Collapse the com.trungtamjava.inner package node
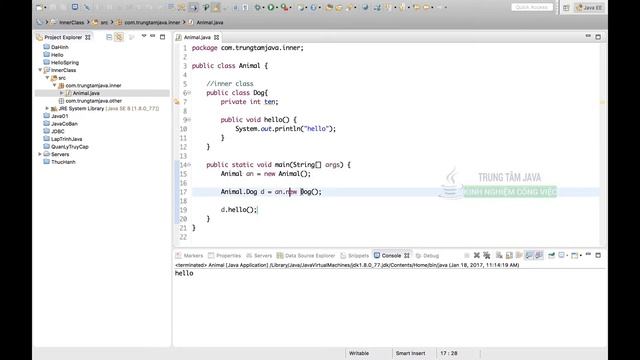640x360 pixels. [x=55, y=85]
